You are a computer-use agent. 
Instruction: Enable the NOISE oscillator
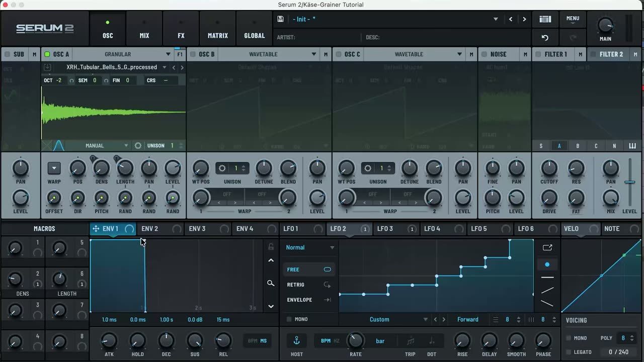point(484,54)
